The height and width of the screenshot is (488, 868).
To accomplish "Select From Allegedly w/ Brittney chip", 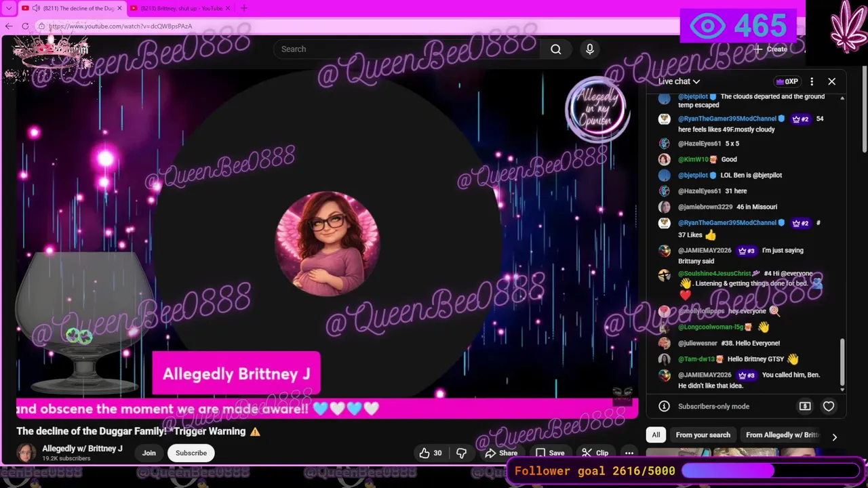I will tap(783, 435).
